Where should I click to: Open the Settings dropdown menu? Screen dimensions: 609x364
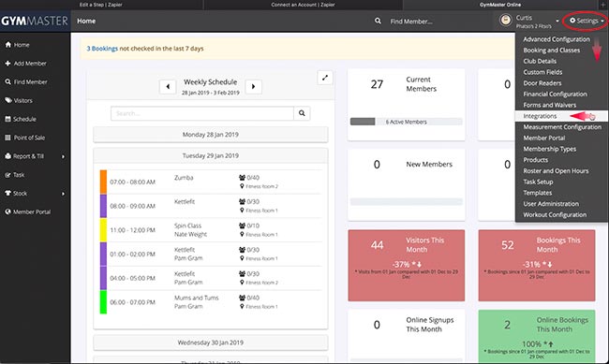tap(587, 21)
